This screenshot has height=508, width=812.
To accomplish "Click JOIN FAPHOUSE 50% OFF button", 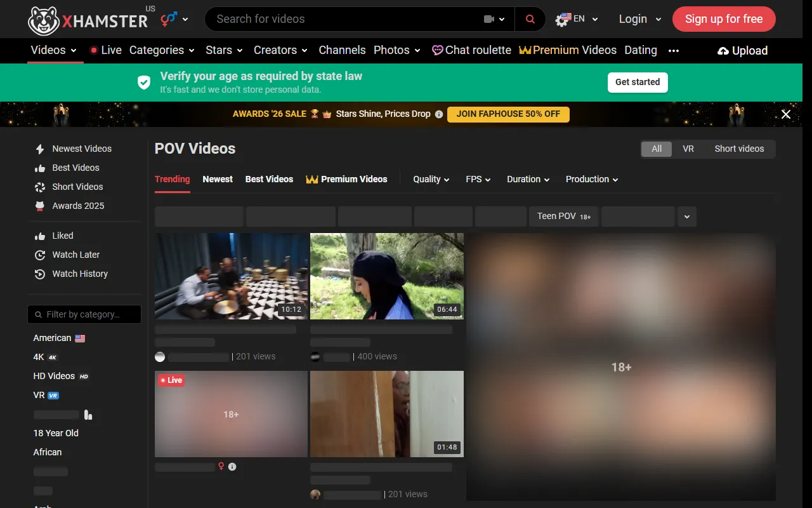I will click(x=508, y=114).
